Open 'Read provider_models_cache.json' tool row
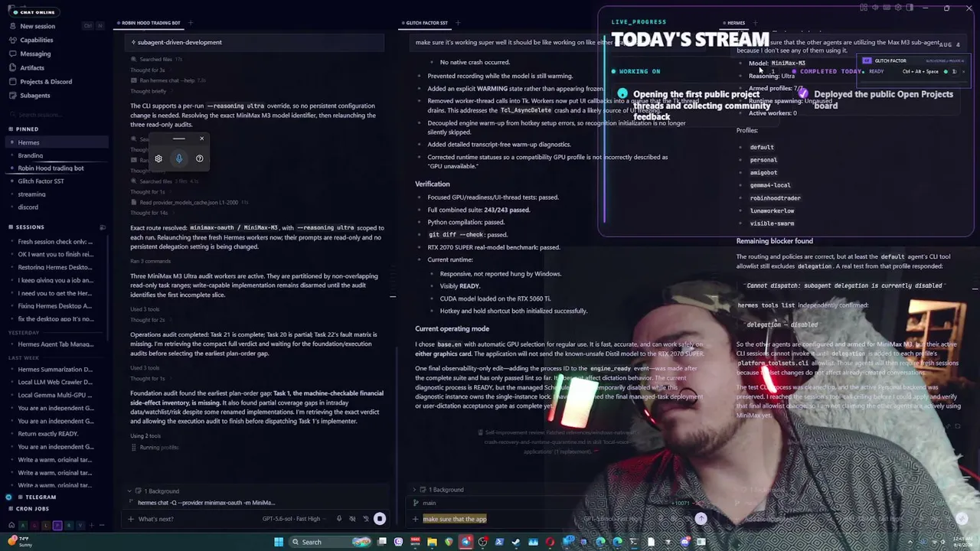 pos(188,203)
